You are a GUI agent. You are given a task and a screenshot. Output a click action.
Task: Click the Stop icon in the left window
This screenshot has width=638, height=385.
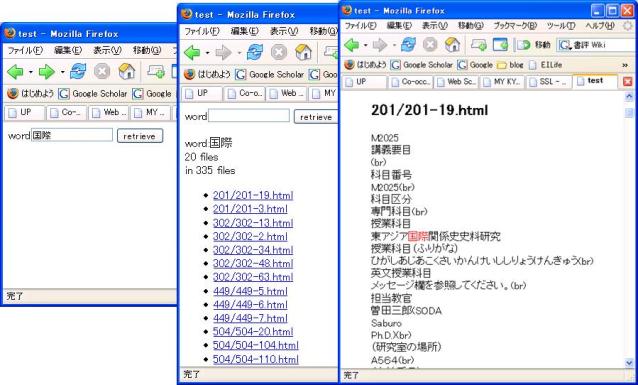(x=102, y=72)
